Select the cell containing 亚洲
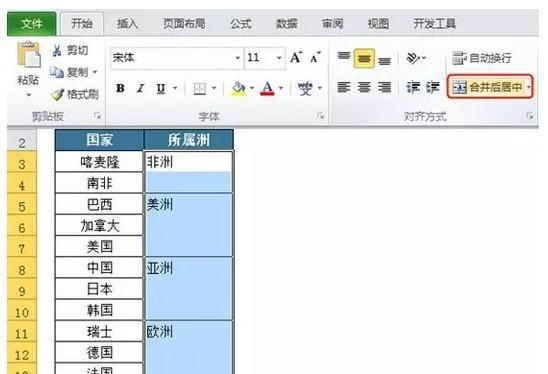The width and height of the screenshot is (548, 374). coord(188,289)
